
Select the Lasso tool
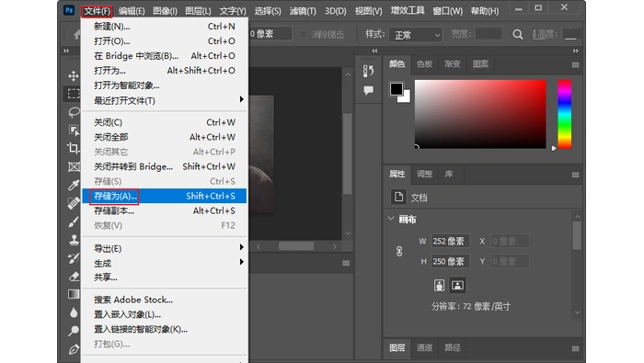tap(74, 112)
